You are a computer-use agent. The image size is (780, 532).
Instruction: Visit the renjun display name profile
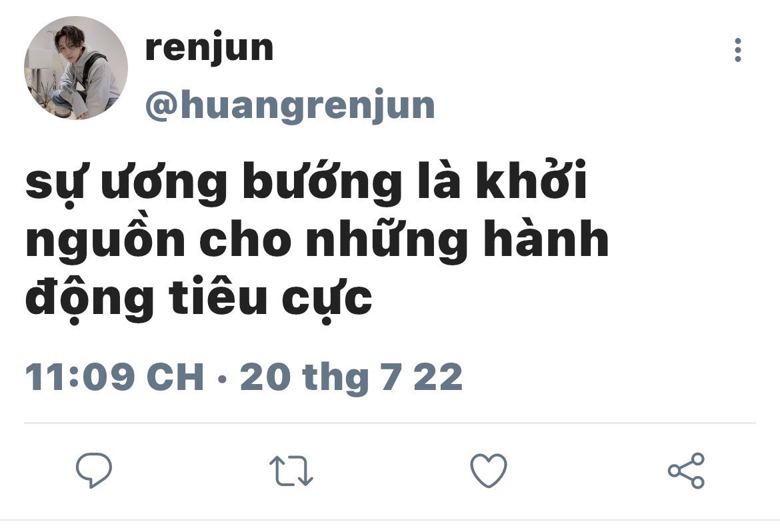coord(209,48)
